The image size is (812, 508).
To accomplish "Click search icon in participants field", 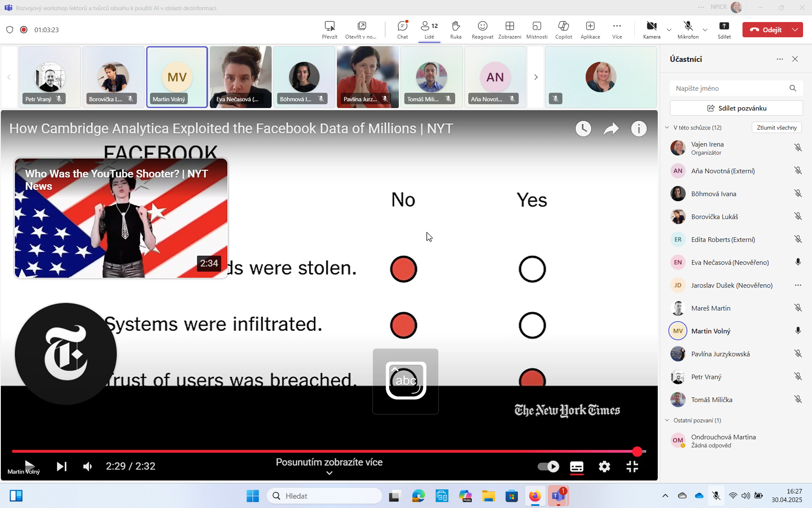I will point(793,88).
